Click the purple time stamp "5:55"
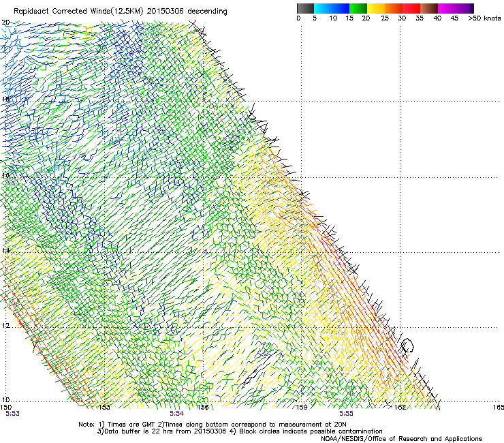 (x=346, y=414)
